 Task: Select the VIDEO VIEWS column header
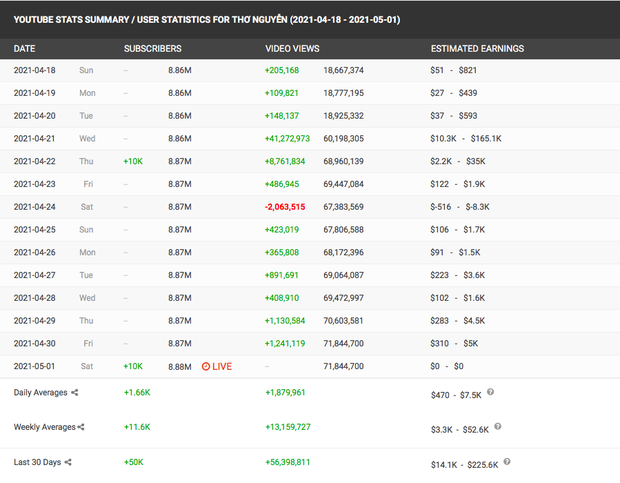292,48
